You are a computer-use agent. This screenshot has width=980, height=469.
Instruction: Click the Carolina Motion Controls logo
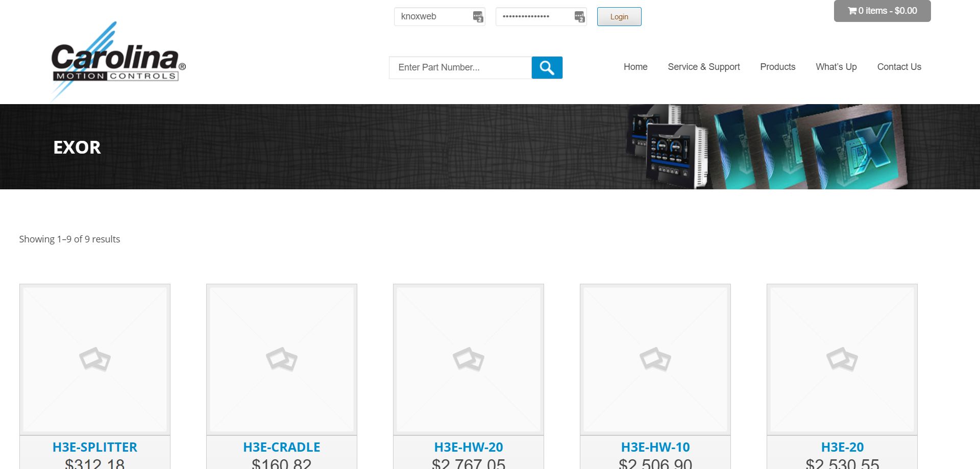118,61
